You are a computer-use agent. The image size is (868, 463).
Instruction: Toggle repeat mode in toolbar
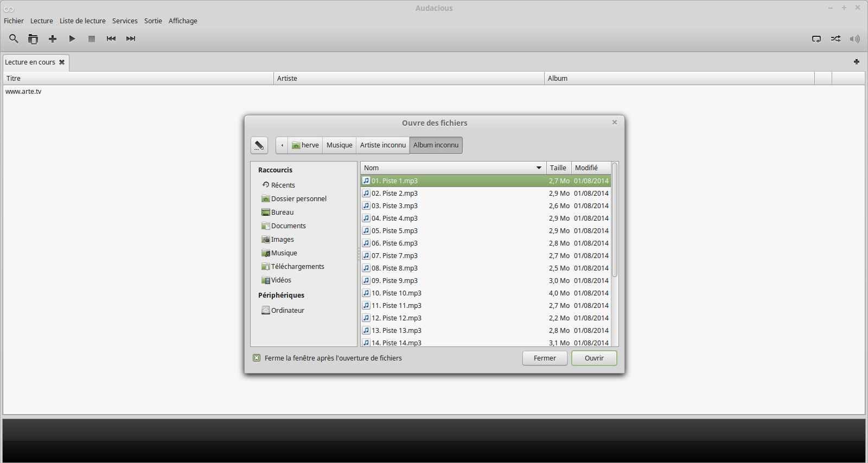pos(816,38)
